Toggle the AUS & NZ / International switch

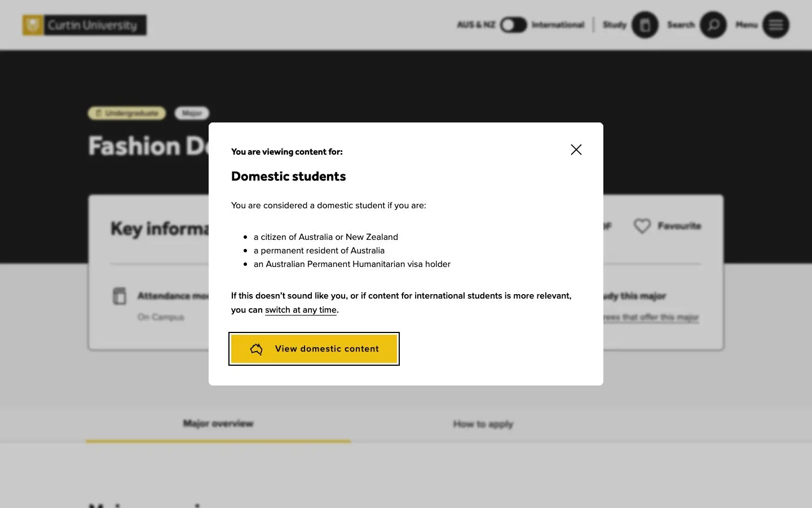(513, 25)
